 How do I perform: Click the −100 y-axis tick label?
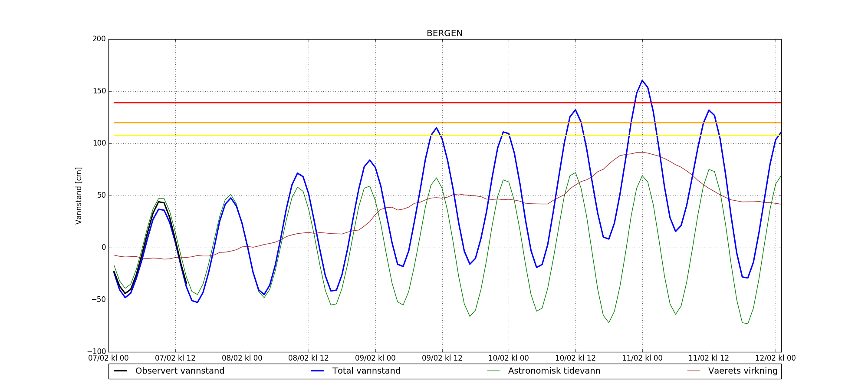tap(96, 351)
